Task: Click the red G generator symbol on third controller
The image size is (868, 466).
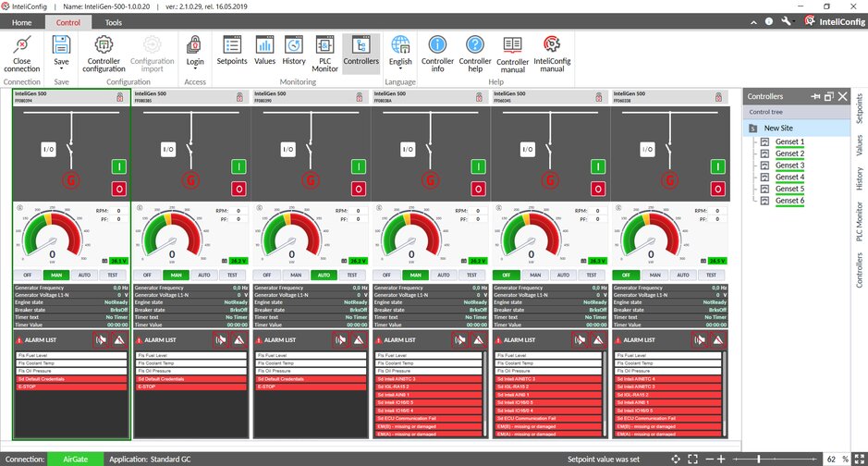Action: [311, 180]
